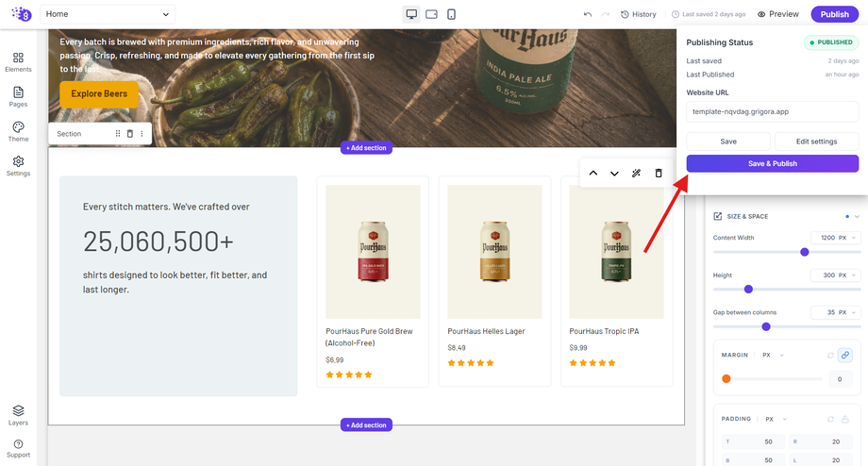Click the Save button in Publishing Status

[x=728, y=141]
